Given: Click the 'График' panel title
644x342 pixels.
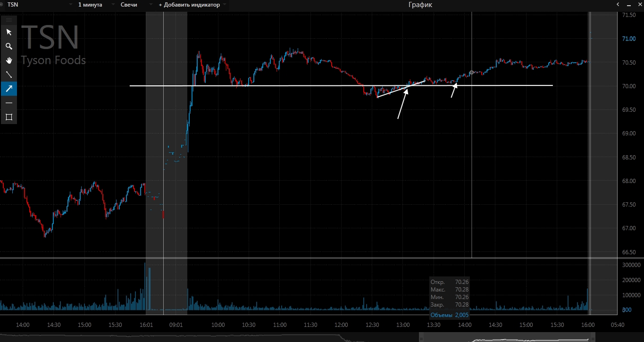Looking at the screenshot, I should pyautogui.click(x=420, y=5).
